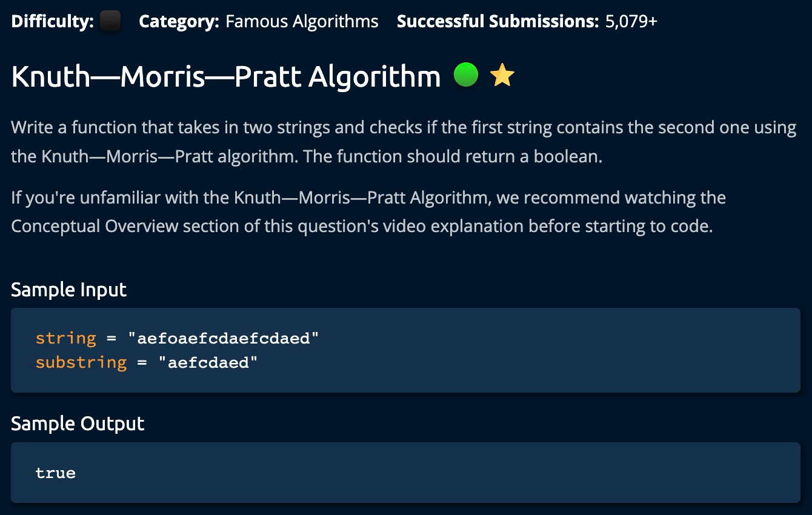Click the true output value
The height and width of the screenshot is (515, 812).
(56, 473)
